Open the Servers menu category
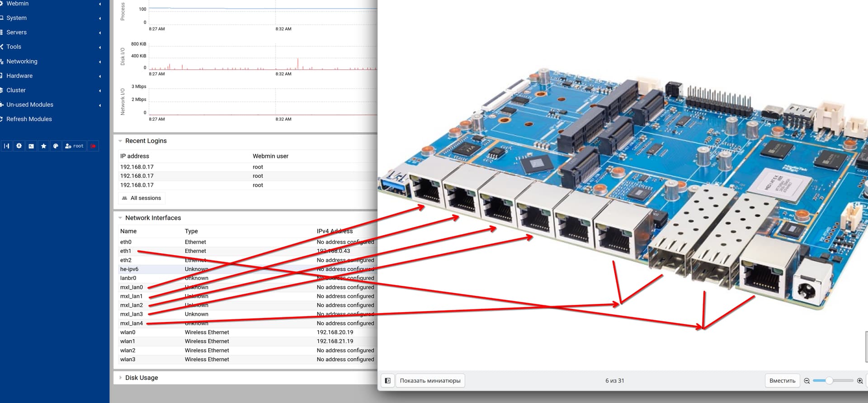868x403 pixels. point(16,33)
